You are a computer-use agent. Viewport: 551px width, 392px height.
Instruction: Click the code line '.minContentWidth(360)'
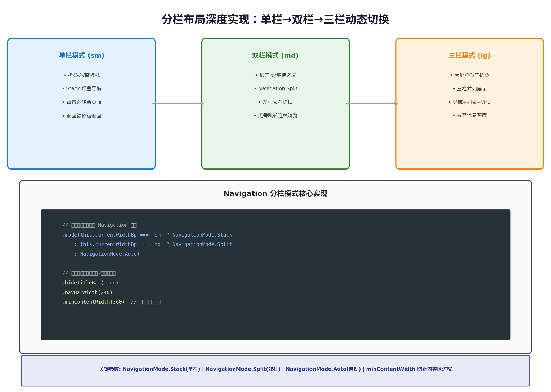112,302
